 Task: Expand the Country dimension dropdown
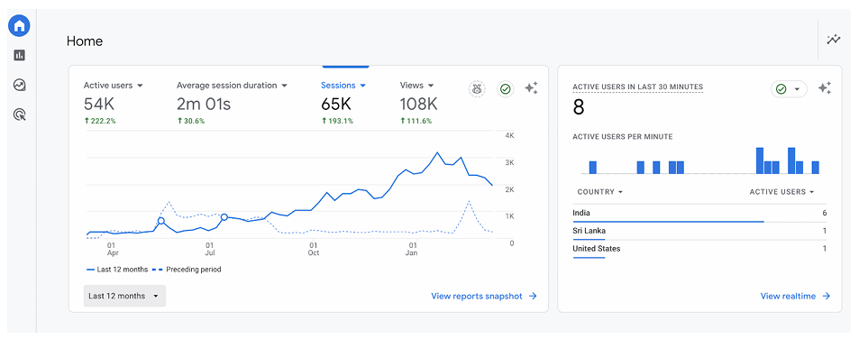(599, 192)
